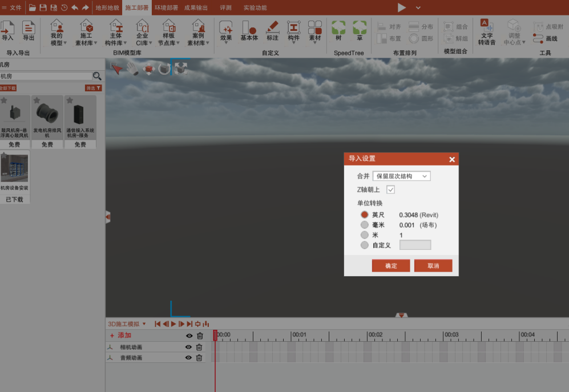Hide the 相机动画 track
This screenshot has height=392, width=569.
188,346
